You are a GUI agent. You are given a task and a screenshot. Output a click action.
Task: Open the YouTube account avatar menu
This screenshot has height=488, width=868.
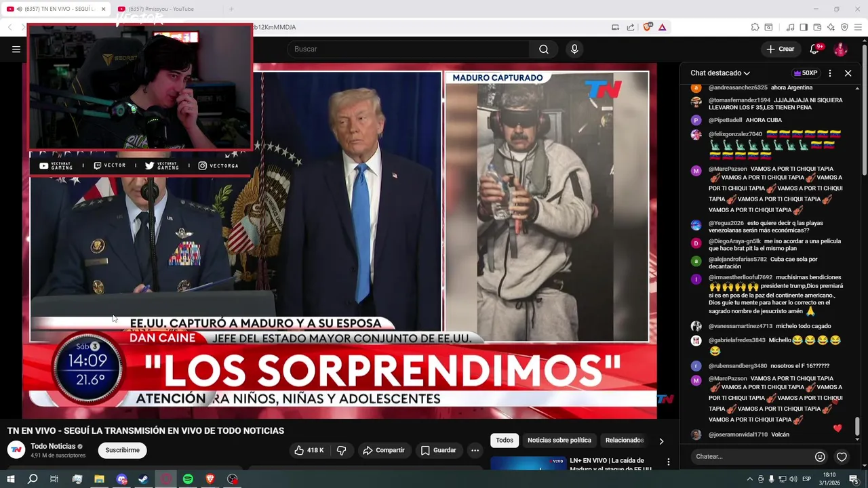click(840, 49)
